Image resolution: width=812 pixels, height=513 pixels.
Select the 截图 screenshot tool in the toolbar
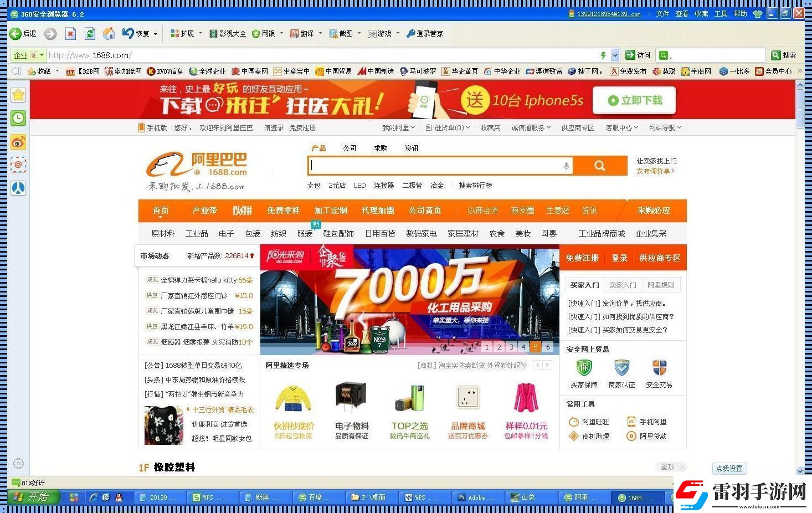[345, 33]
